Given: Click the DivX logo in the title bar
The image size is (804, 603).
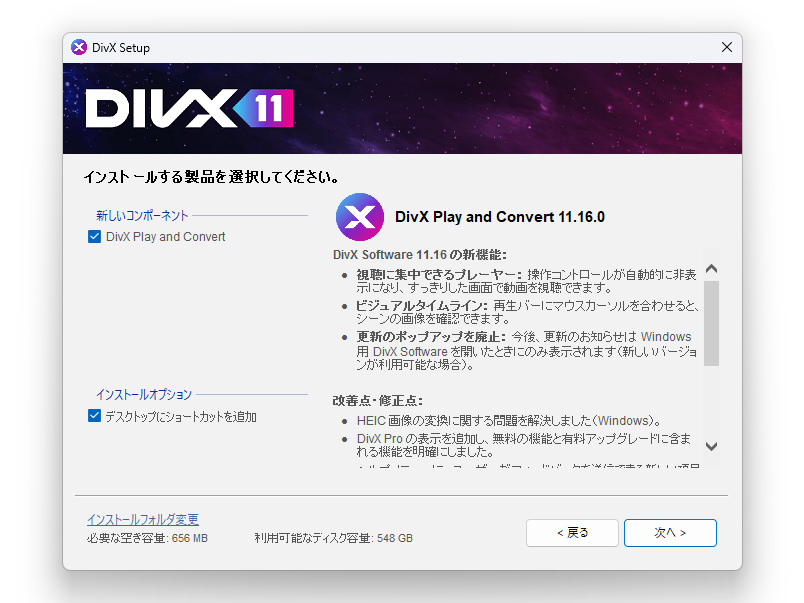Looking at the screenshot, I should click(79, 47).
